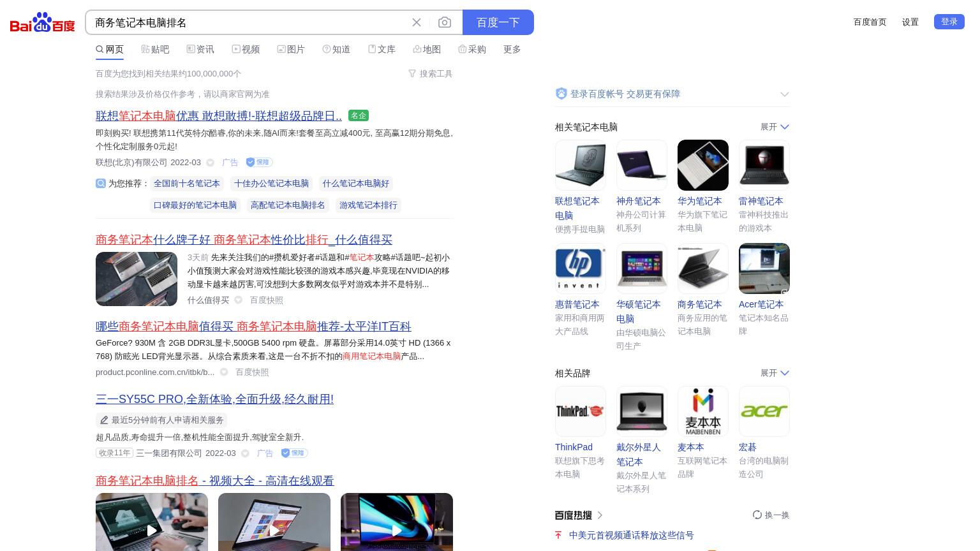Play the third video thumbnail
Viewport: 980px width, 551px height.
397,522
